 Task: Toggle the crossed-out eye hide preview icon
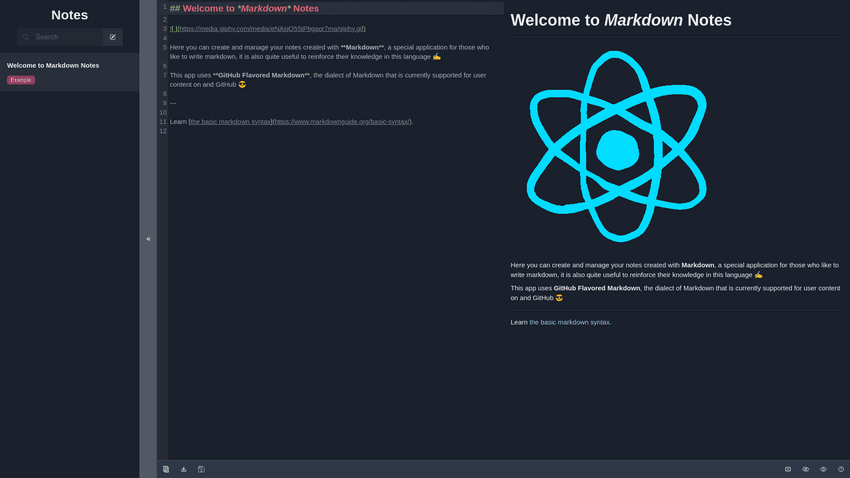(806, 469)
